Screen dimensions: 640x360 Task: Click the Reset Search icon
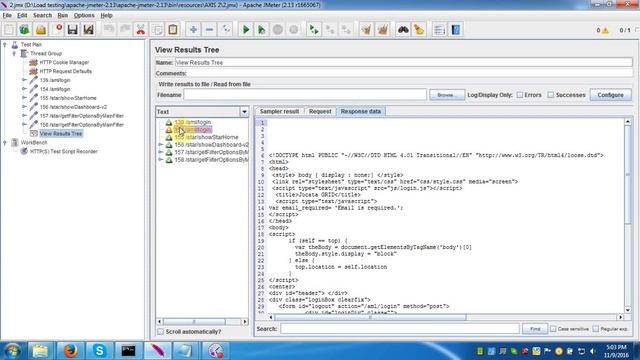(x=419, y=29)
